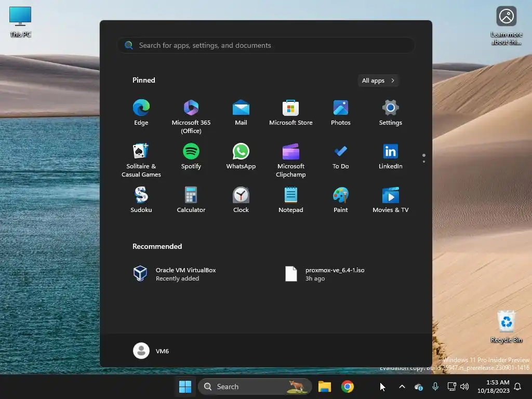Image resolution: width=532 pixels, height=399 pixels.
Task: Start Solitaire & Casual Games
Action: pyautogui.click(x=141, y=161)
